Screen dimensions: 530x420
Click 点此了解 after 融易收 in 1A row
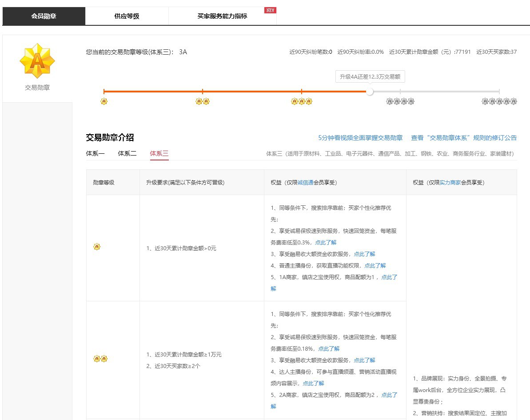click(x=364, y=254)
